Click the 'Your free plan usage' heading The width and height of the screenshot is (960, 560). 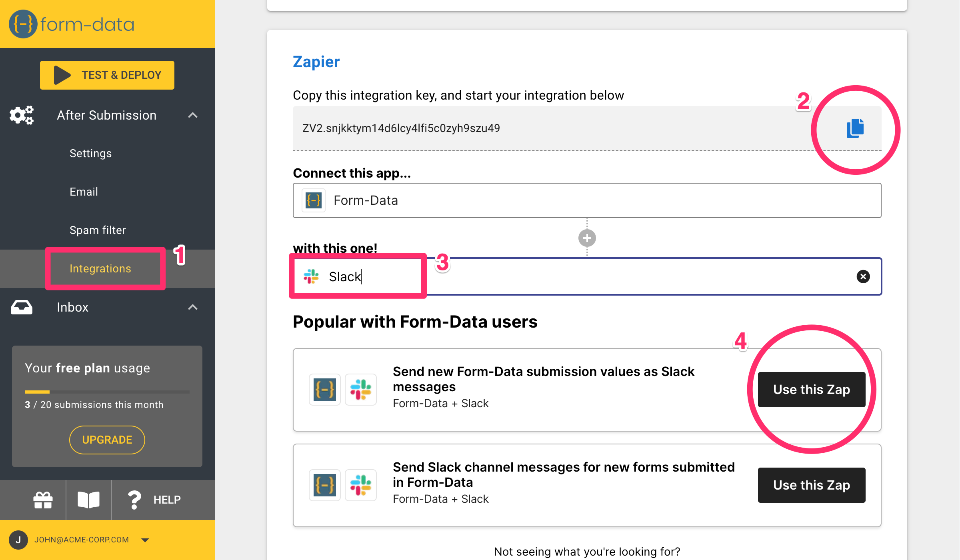pyautogui.click(x=87, y=368)
